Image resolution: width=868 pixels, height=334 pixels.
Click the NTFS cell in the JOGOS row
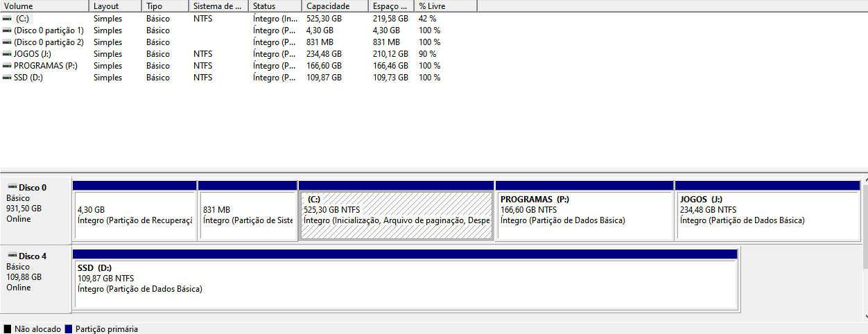[x=202, y=54]
